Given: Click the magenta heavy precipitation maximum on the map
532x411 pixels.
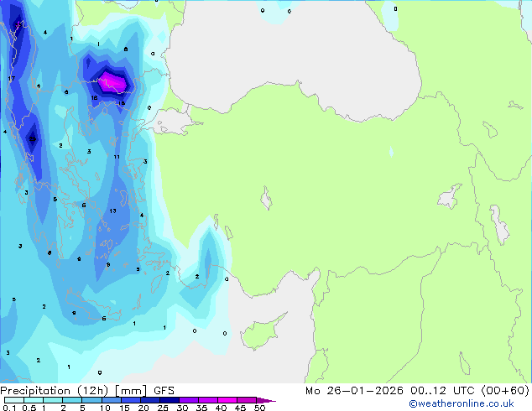Looking at the screenshot, I should [113, 82].
